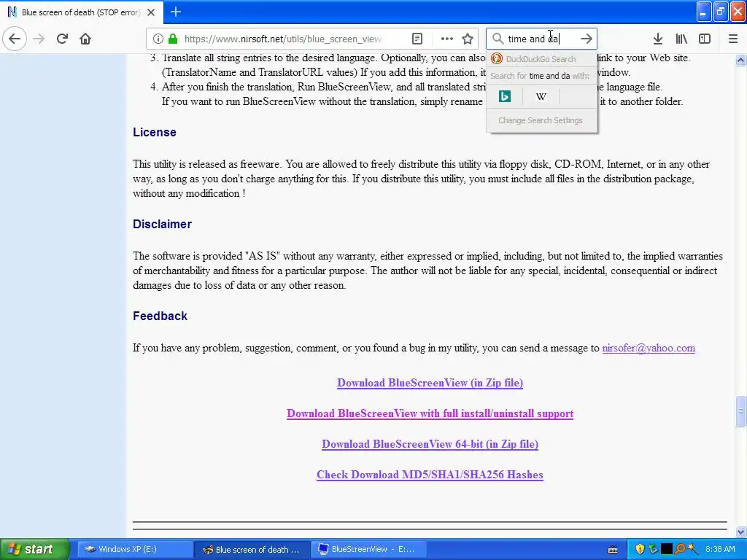Screen dimensions: 747x560
Task: Open a new tab with plus button
Action: [175, 12]
